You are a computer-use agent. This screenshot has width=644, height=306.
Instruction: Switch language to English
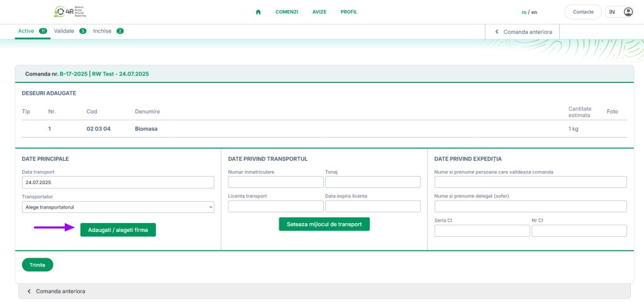click(534, 12)
